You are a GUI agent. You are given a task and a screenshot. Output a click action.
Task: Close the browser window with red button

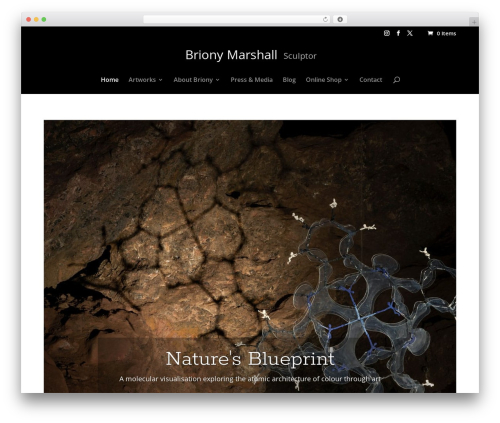click(x=29, y=19)
